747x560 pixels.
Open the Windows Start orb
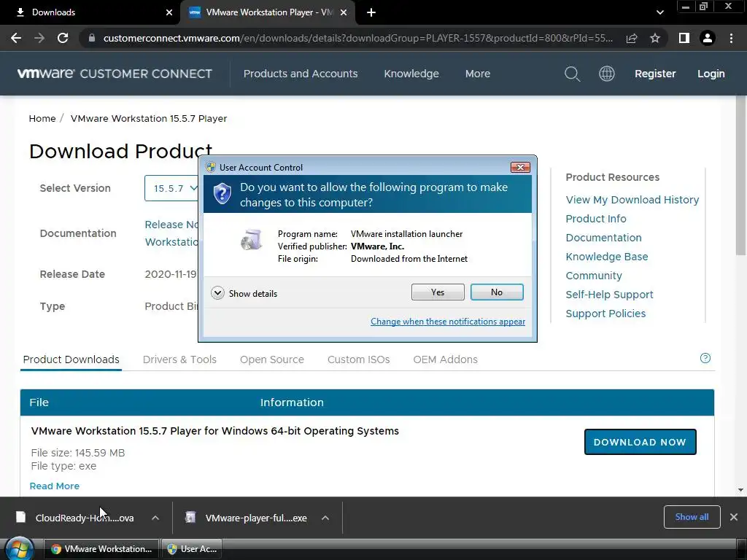(x=19, y=549)
